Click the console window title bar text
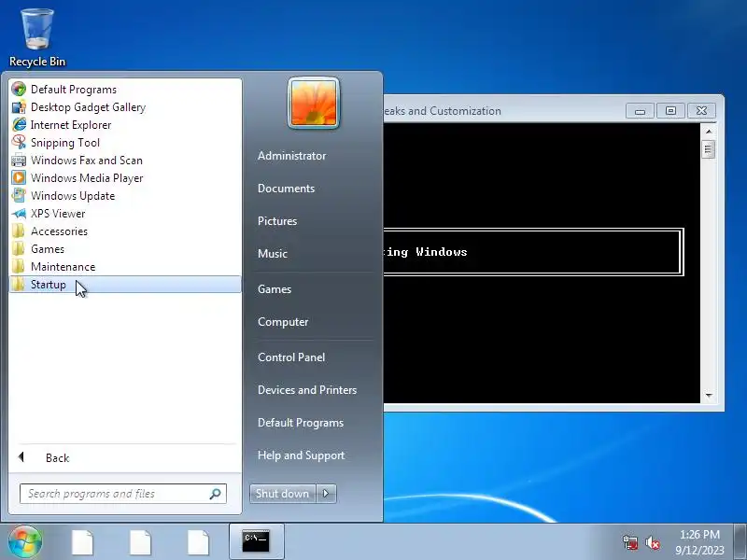 pyautogui.click(x=442, y=111)
